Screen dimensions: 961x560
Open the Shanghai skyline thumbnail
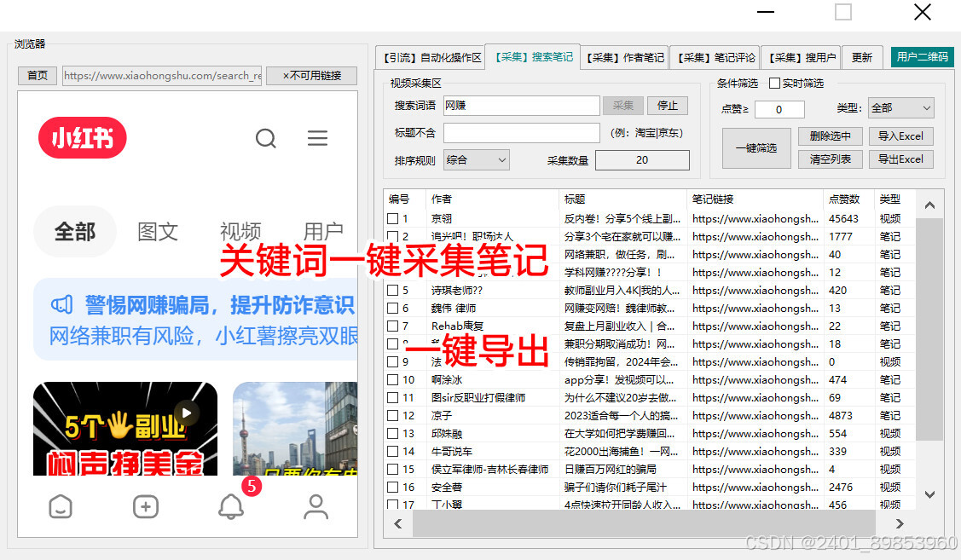(x=295, y=428)
